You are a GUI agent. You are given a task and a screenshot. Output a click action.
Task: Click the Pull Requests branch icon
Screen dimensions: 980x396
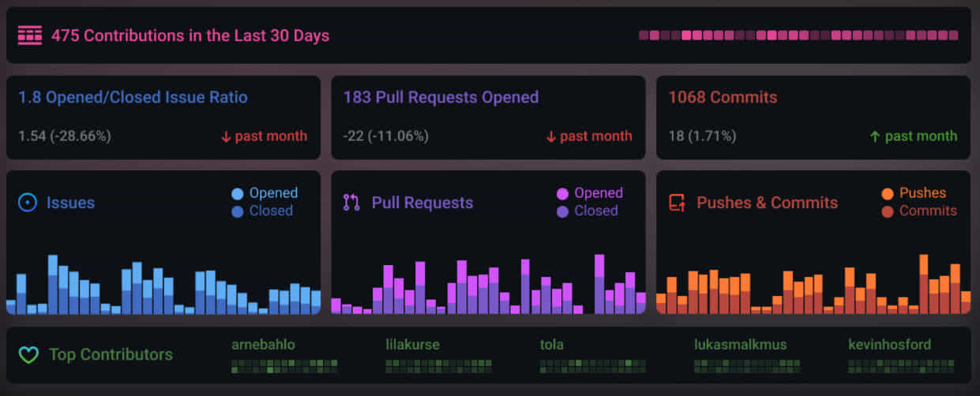tap(351, 203)
